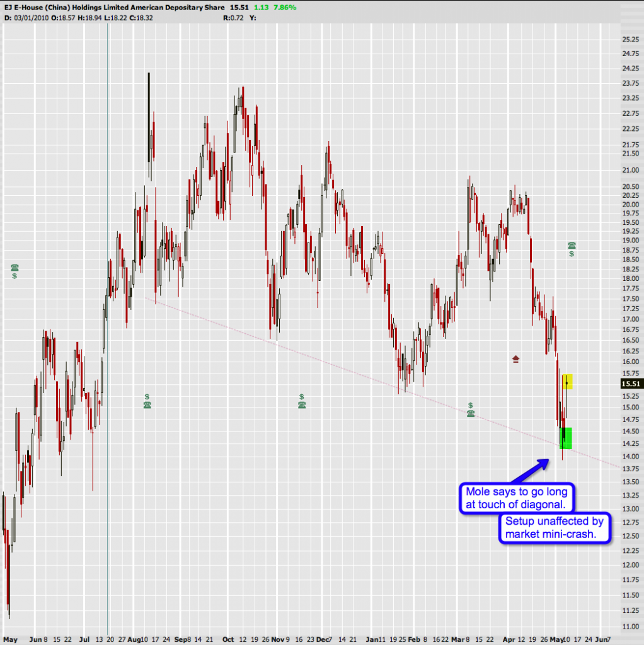Screen dimensions: 644x645
Task: Select the Jul date axis label
Action: pos(84,639)
